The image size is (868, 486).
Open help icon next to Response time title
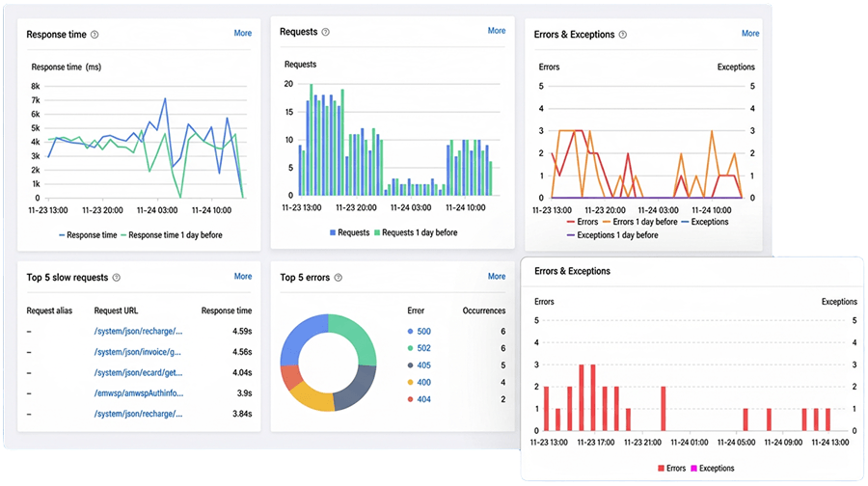[x=95, y=35]
